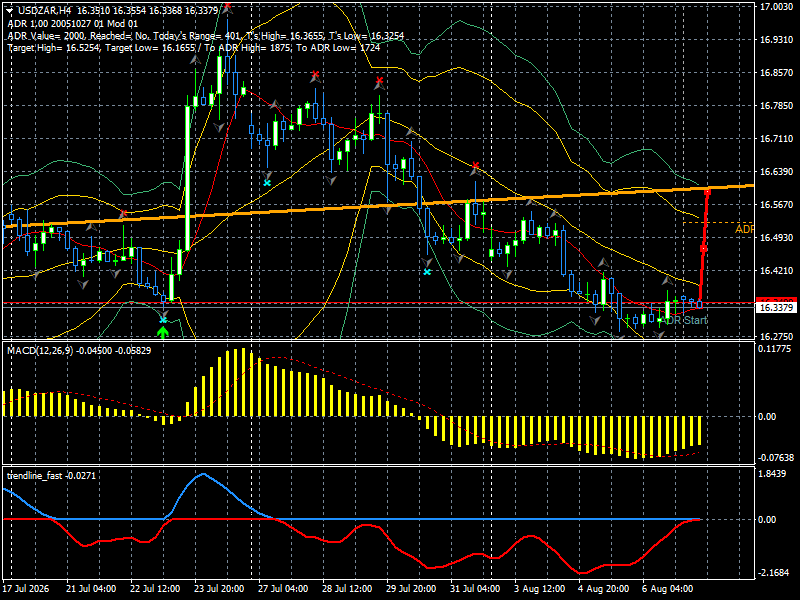Screen dimensions: 800x600
Task: Click red X marker above 28 Jul candles
Action: coord(315,74)
